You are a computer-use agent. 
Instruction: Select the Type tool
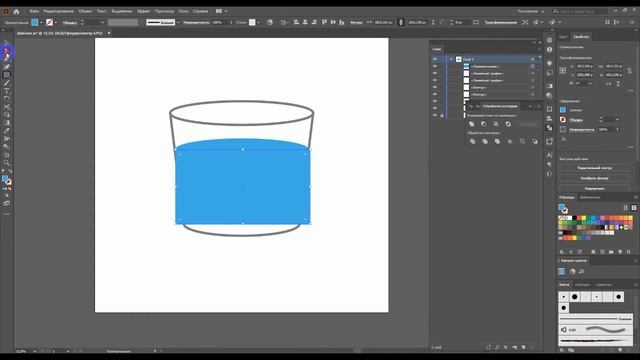click(7, 91)
